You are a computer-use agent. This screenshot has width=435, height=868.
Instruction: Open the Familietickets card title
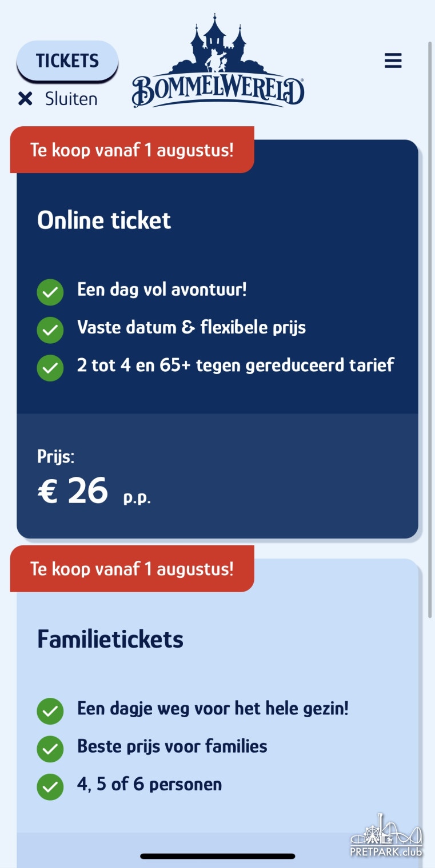[110, 640]
